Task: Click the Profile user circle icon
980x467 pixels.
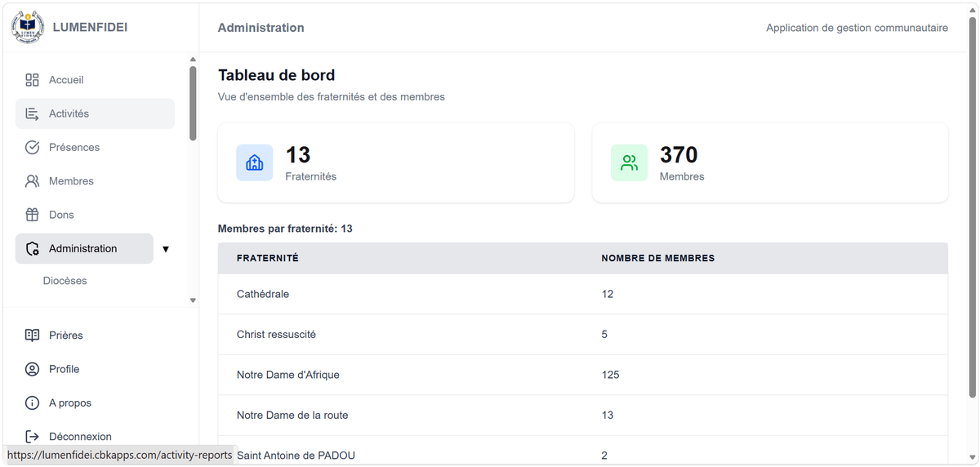Action: point(32,369)
